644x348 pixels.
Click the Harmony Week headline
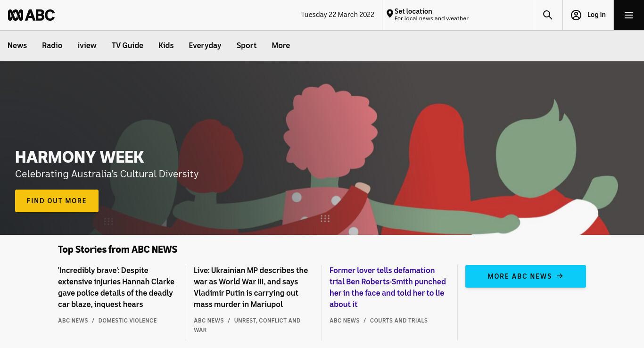[79, 157]
